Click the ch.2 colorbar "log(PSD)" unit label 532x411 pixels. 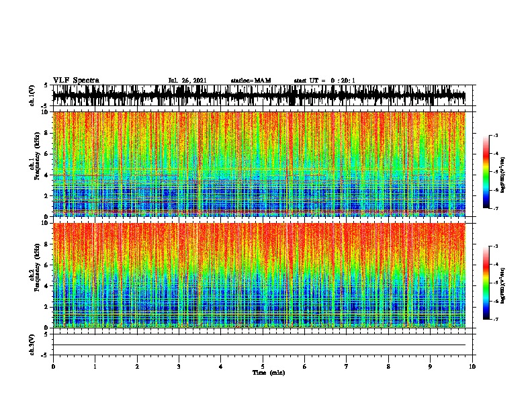coord(502,285)
